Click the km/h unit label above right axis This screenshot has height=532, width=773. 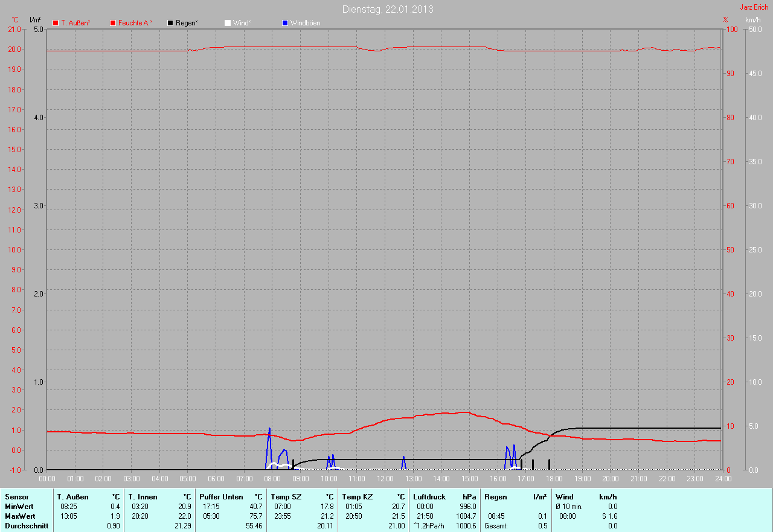click(x=753, y=20)
